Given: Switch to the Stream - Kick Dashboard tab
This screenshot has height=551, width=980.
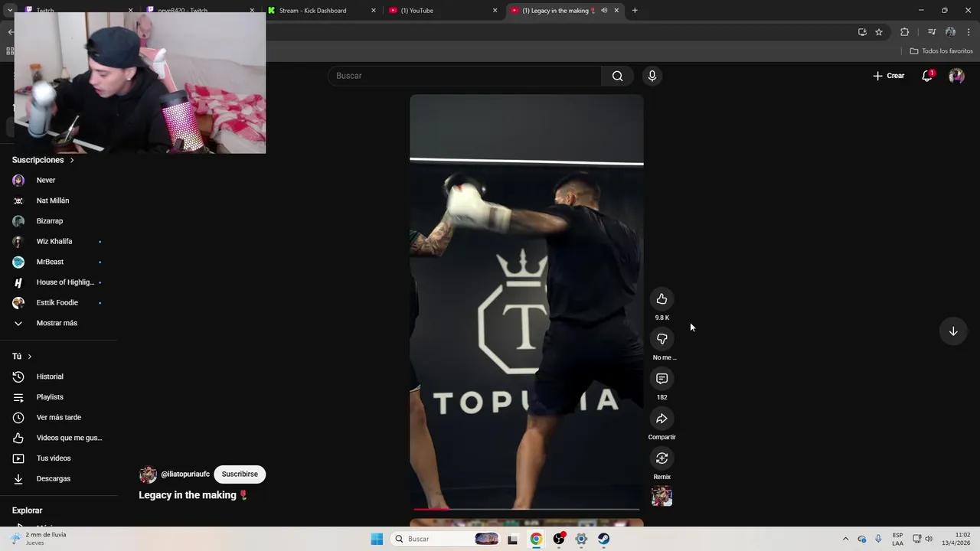Looking at the screenshot, I should click(x=314, y=11).
